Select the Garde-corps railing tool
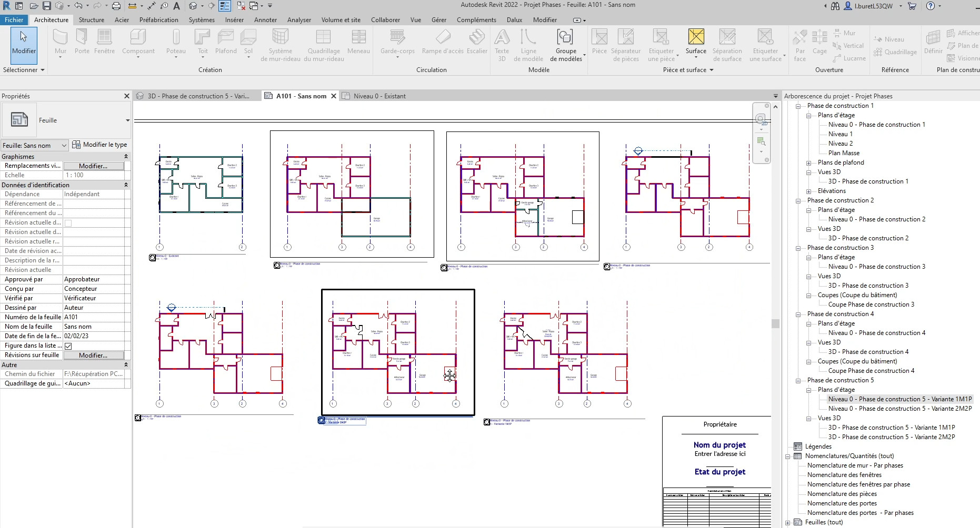The height and width of the screenshot is (528, 980). (x=397, y=42)
